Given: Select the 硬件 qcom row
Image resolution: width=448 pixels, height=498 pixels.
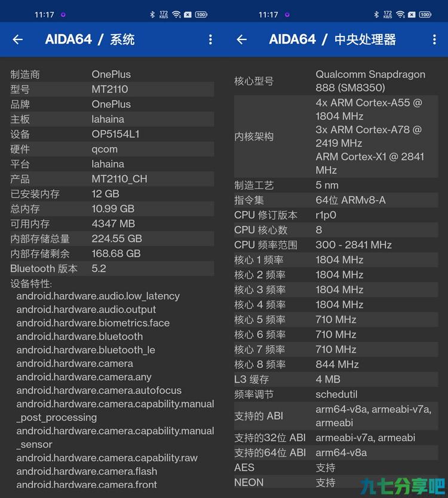Looking at the screenshot, I should 112,149.
